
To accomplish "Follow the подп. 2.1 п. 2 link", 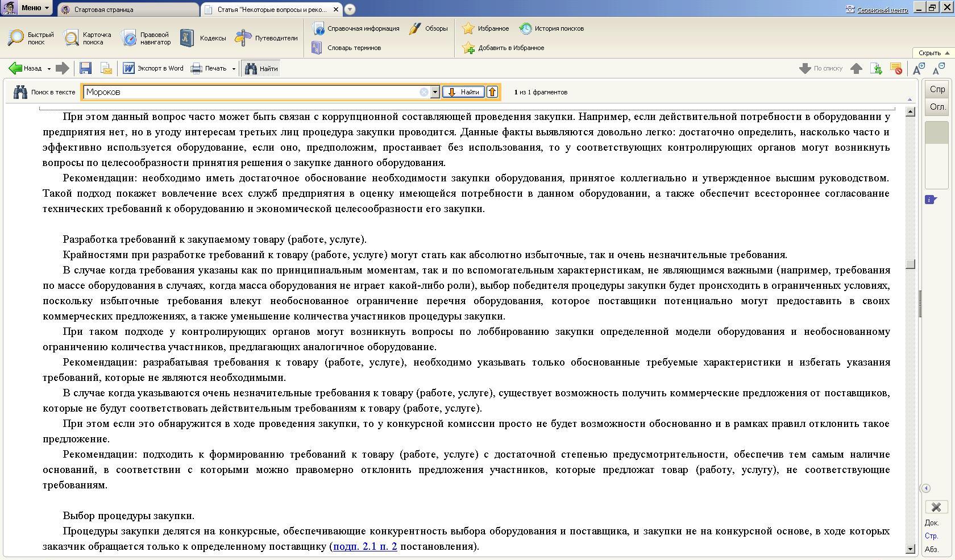I will click(x=365, y=546).
